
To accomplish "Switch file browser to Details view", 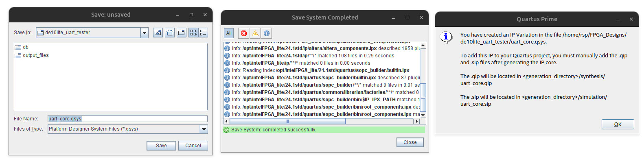I will pos(203,33).
